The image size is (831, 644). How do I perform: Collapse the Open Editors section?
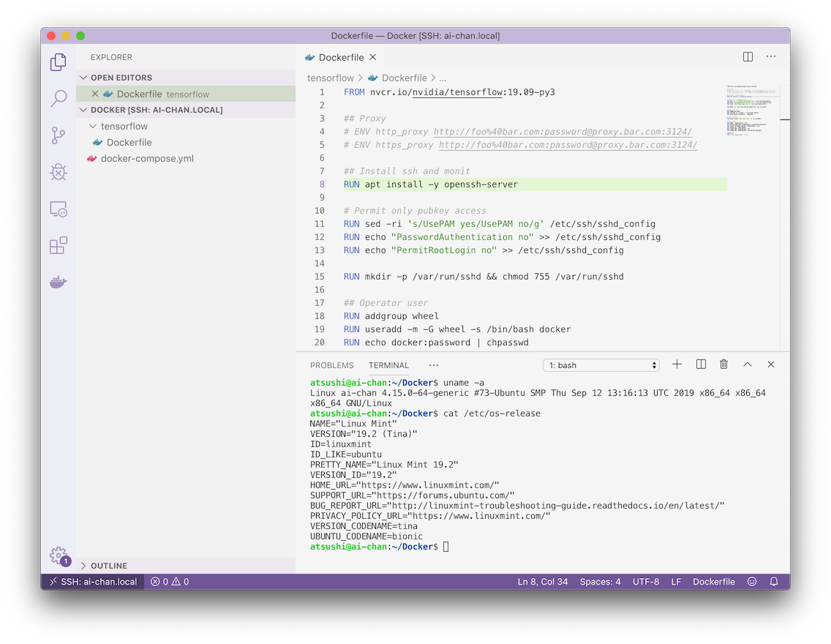click(121, 78)
